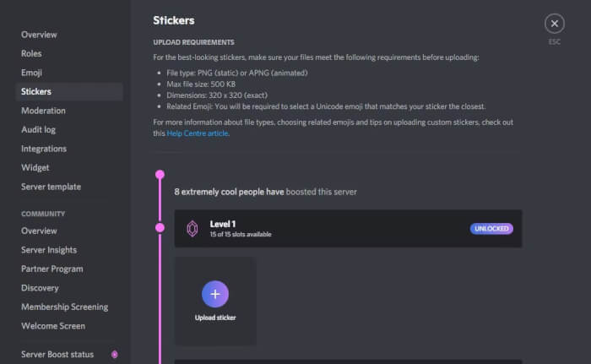Viewport: 591px width, 364px height.
Task: Select the Stickers sidebar item
Action: coord(36,91)
